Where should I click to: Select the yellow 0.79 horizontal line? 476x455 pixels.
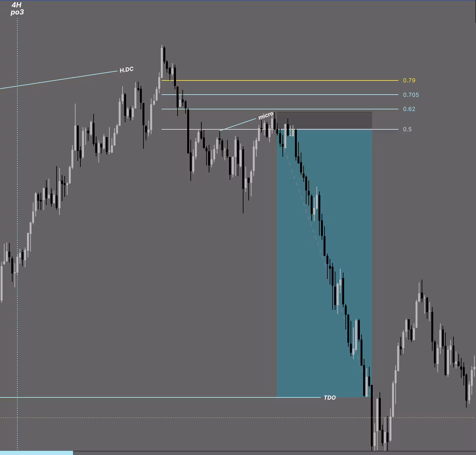280,80
